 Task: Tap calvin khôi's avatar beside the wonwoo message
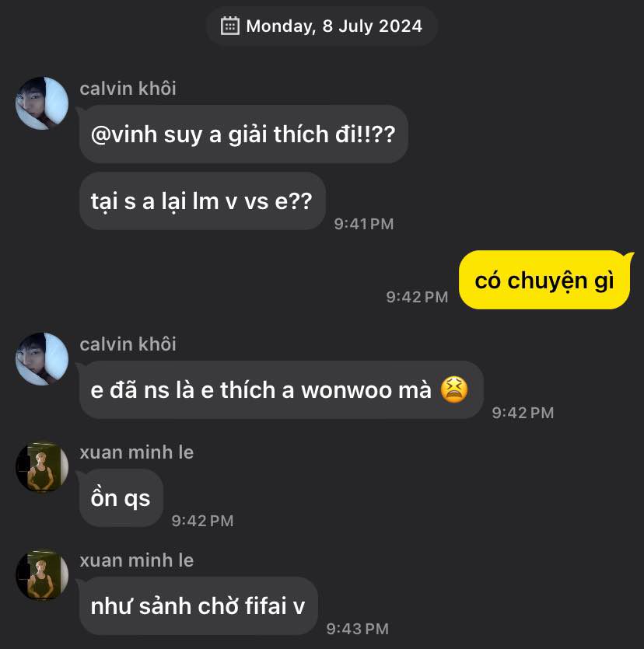(42, 359)
